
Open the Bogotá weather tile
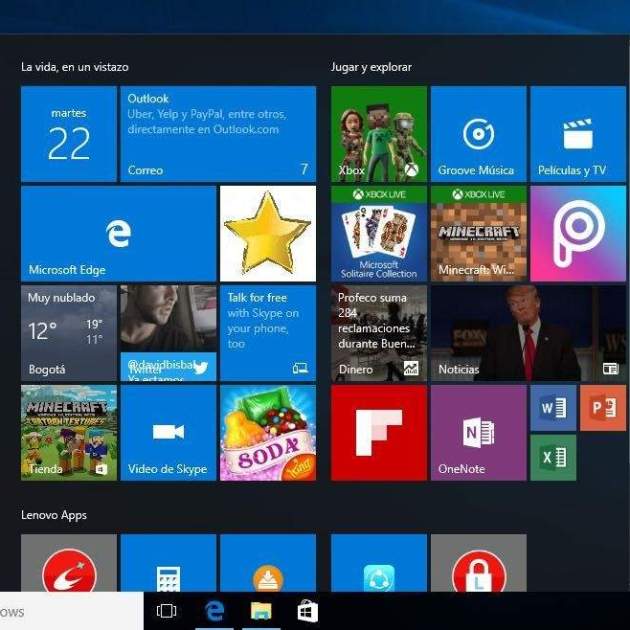pyautogui.click(x=69, y=333)
